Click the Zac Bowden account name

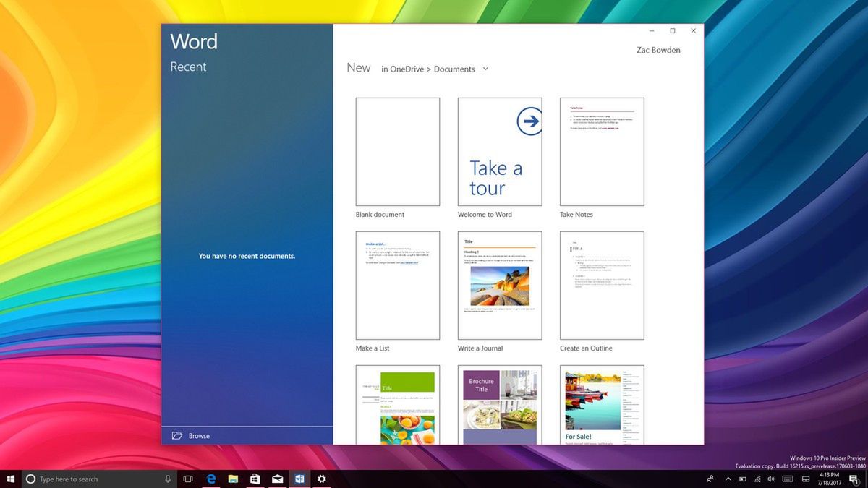(x=658, y=50)
